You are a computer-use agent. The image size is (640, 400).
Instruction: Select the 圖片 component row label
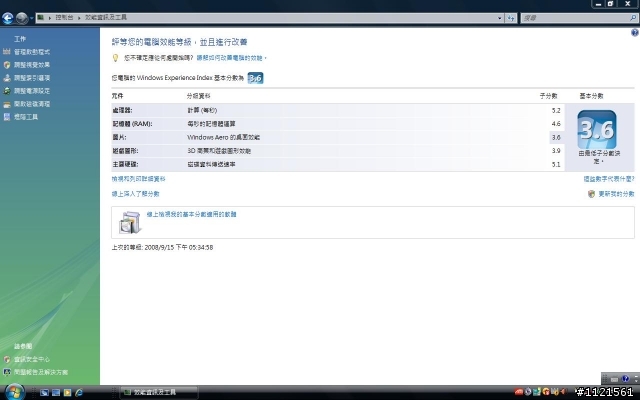[x=119, y=138]
